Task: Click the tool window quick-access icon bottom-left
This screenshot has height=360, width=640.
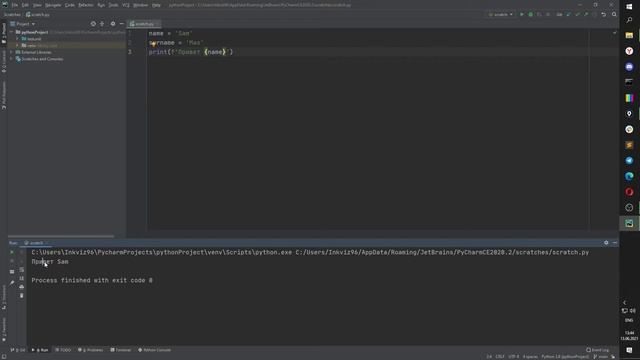Action: coord(4,357)
